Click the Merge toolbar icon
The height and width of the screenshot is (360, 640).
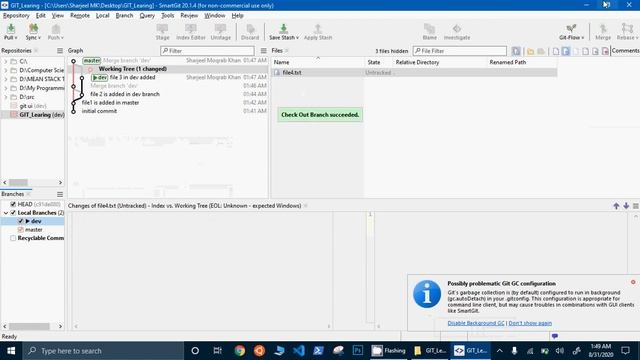pyautogui.click(x=603, y=31)
